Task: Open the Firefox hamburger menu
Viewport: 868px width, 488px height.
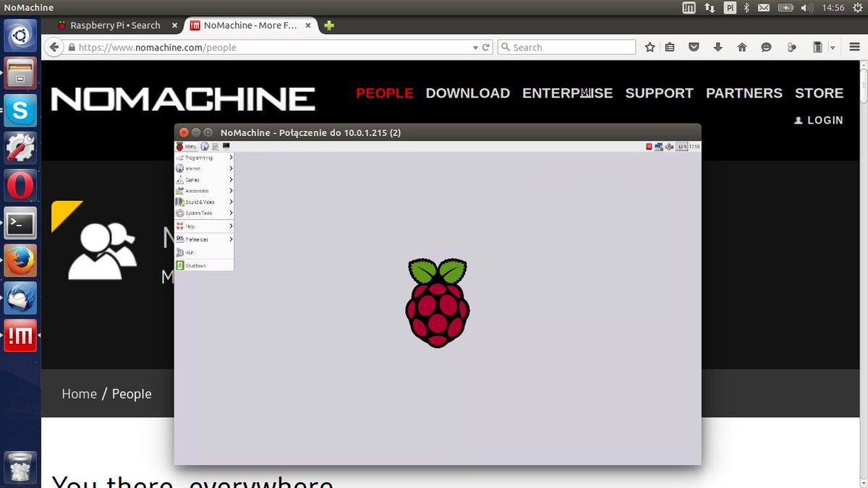Action: tap(854, 47)
